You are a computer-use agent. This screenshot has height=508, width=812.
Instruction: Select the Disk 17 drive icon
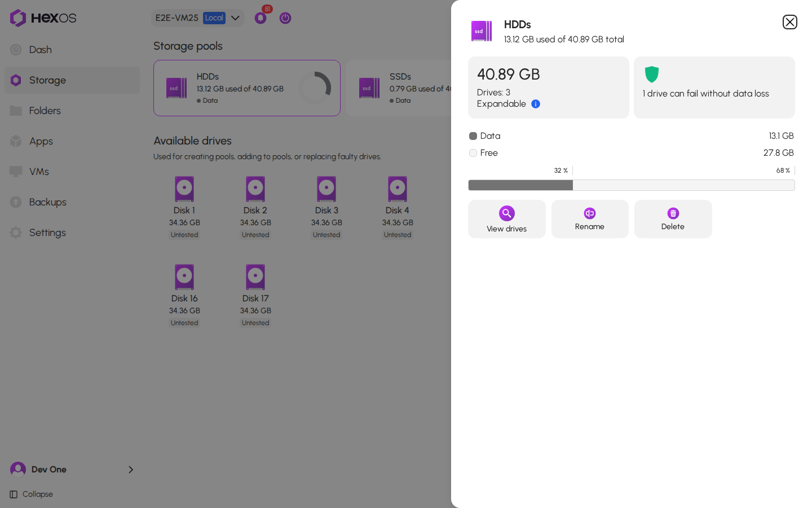(x=255, y=277)
